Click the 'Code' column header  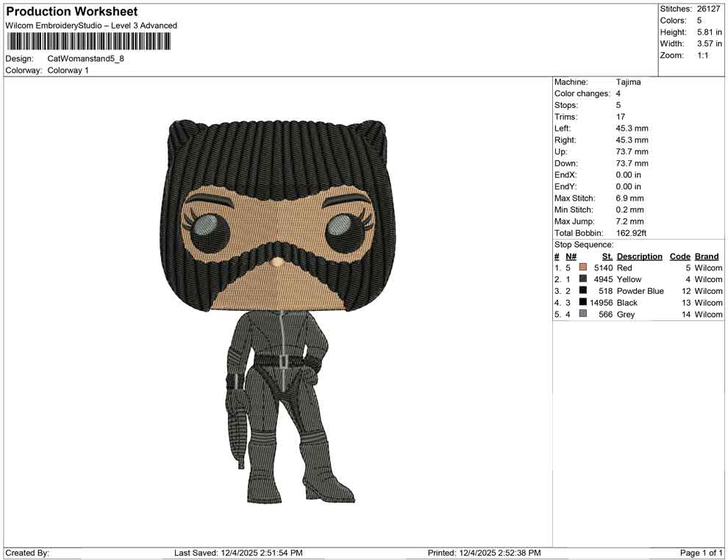point(679,256)
